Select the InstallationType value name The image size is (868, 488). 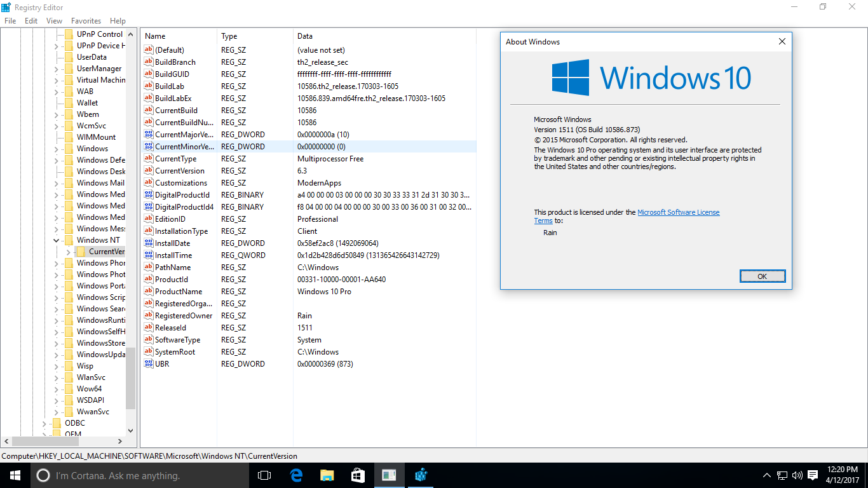click(x=181, y=231)
